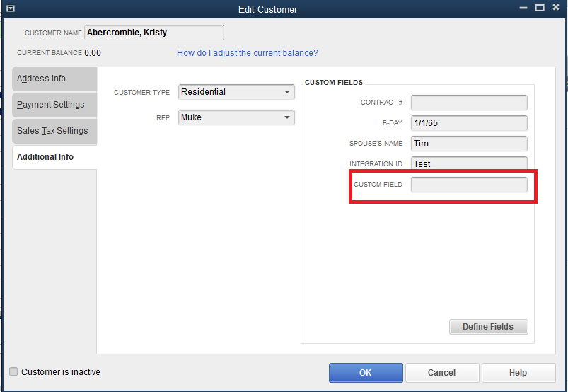The height and width of the screenshot is (392, 568).
Task: Click the current balance value 0.00
Action: [93, 53]
